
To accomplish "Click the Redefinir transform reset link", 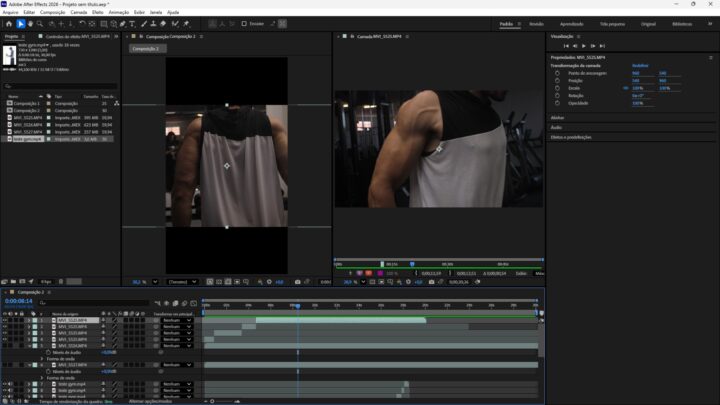I will point(640,66).
